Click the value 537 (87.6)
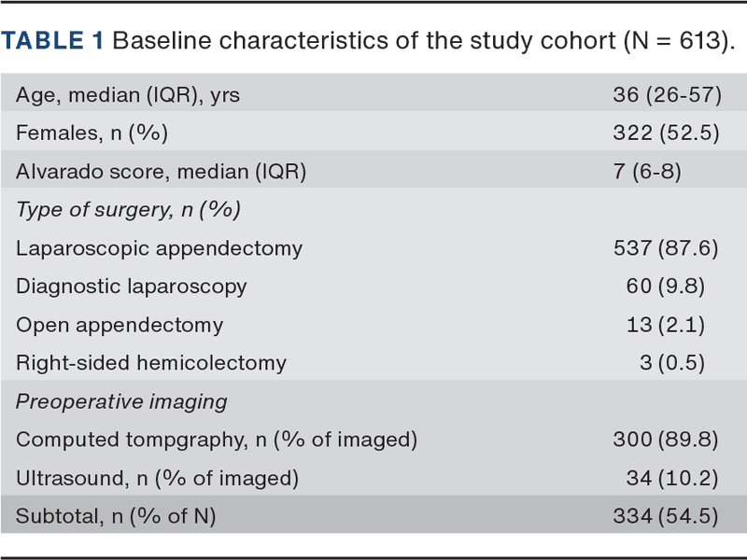 [x=666, y=248]
